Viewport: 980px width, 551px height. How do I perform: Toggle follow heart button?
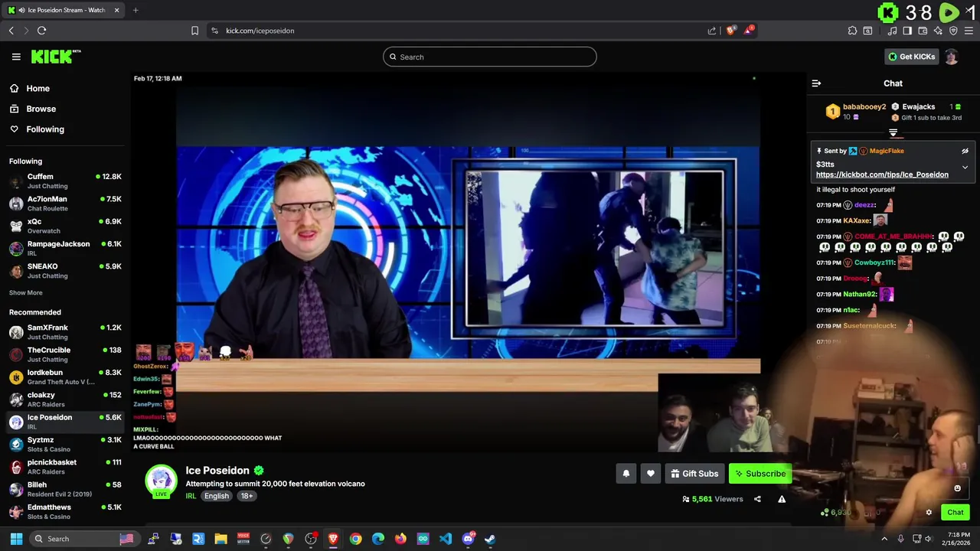point(651,474)
